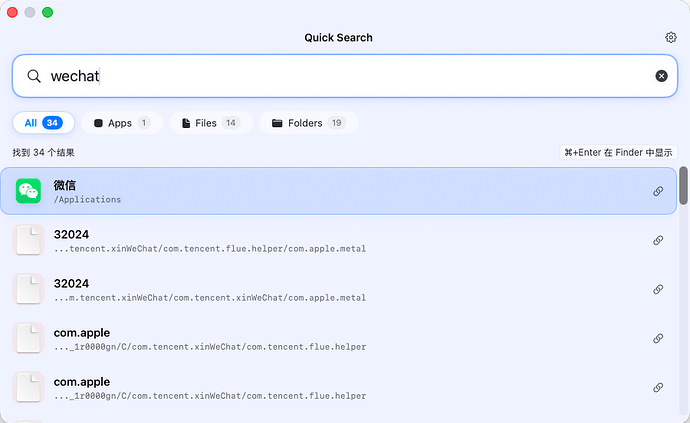Viewport: 690px width, 423px height.
Task: Switch to the Files filter tab
Action: [211, 123]
